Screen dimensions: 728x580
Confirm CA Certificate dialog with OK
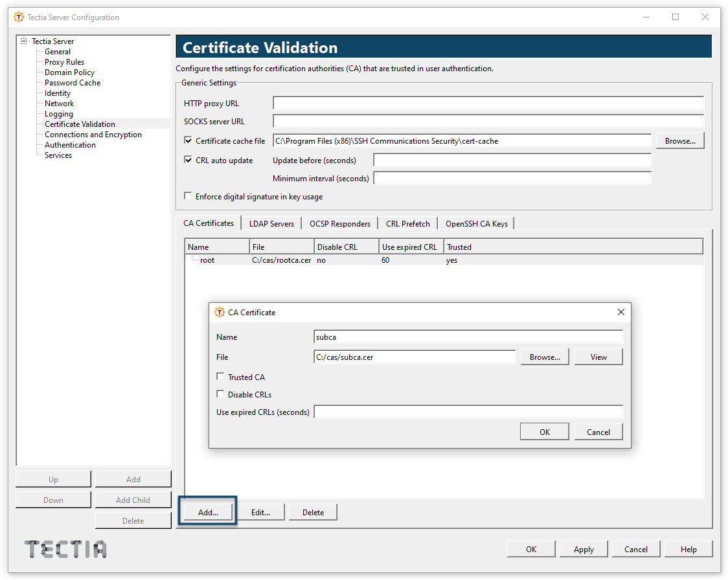coord(545,432)
